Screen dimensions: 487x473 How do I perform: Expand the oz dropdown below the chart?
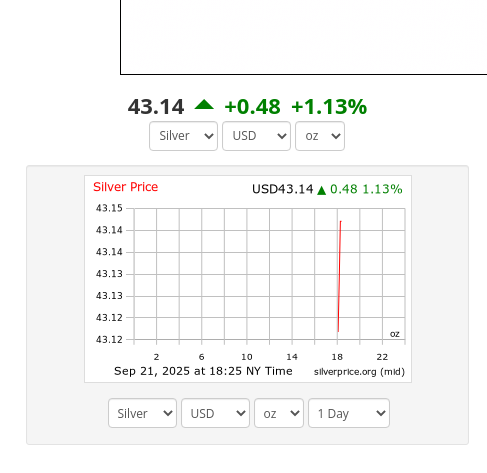pyautogui.click(x=279, y=413)
